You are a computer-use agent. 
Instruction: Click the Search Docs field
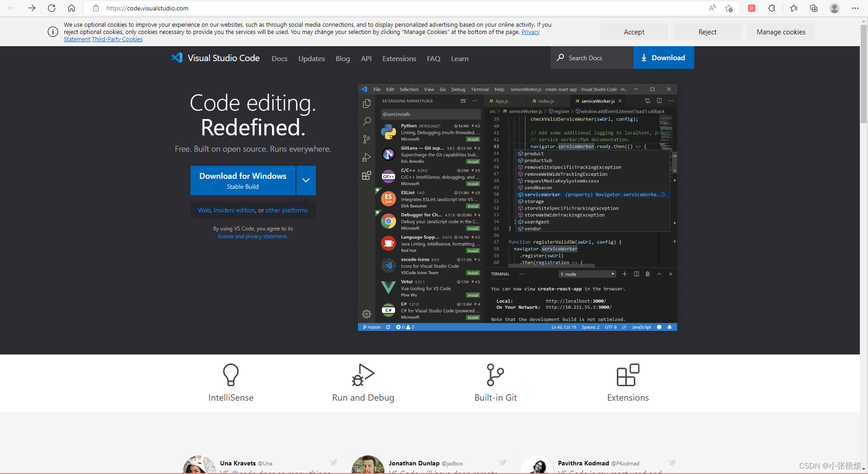(x=592, y=57)
